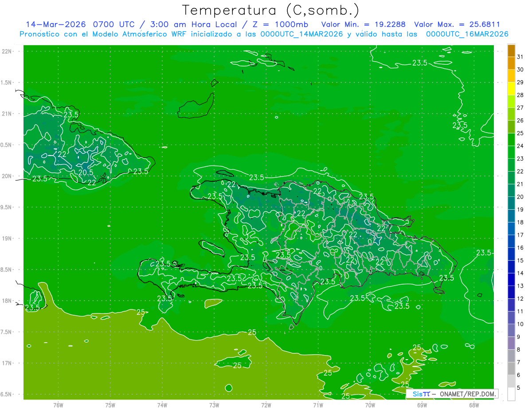Click the 21N latitude axis label
The width and height of the screenshot is (532, 411).
tap(6, 114)
